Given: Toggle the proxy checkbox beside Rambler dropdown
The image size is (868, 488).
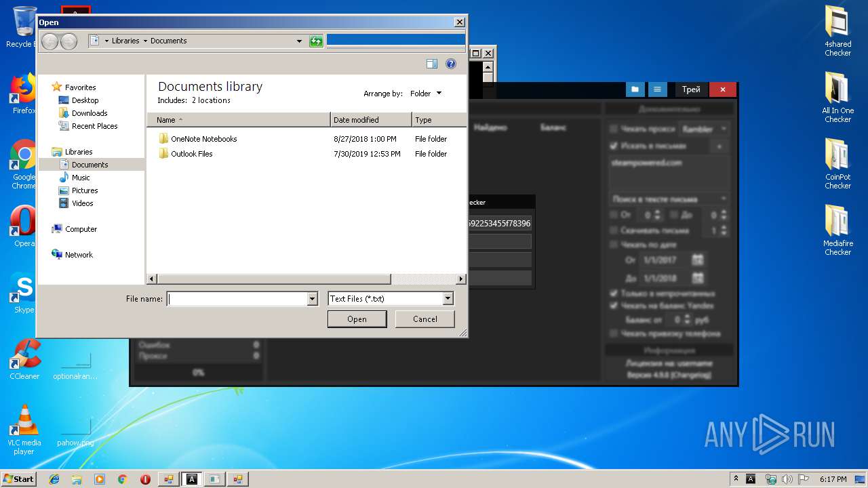Looking at the screenshot, I should (x=614, y=128).
